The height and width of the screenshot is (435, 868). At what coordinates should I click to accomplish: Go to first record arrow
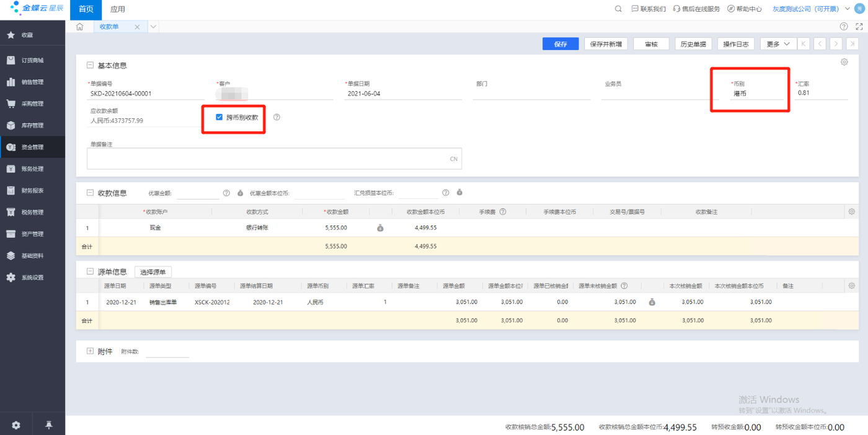(804, 44)
